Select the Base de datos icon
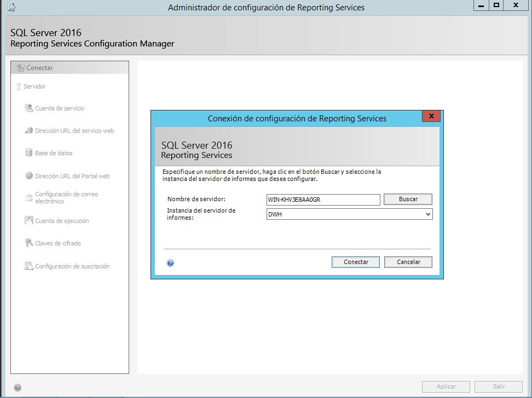Image resolution: width=532 pixels, height=398 pixels. [x=29, y=153]
